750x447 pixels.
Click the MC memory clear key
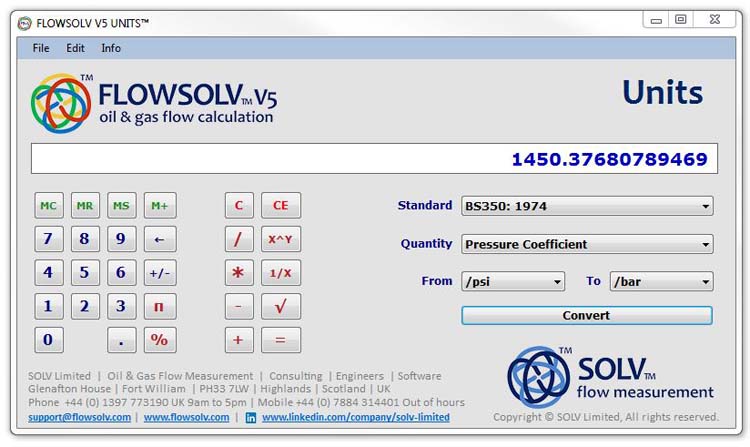tap(48, 206)
